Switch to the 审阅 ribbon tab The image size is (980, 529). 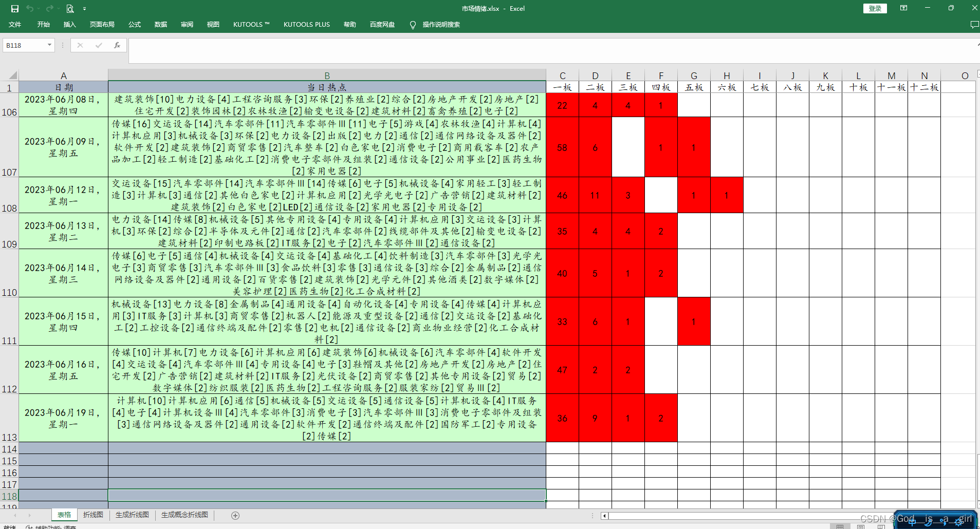(187, 25)
